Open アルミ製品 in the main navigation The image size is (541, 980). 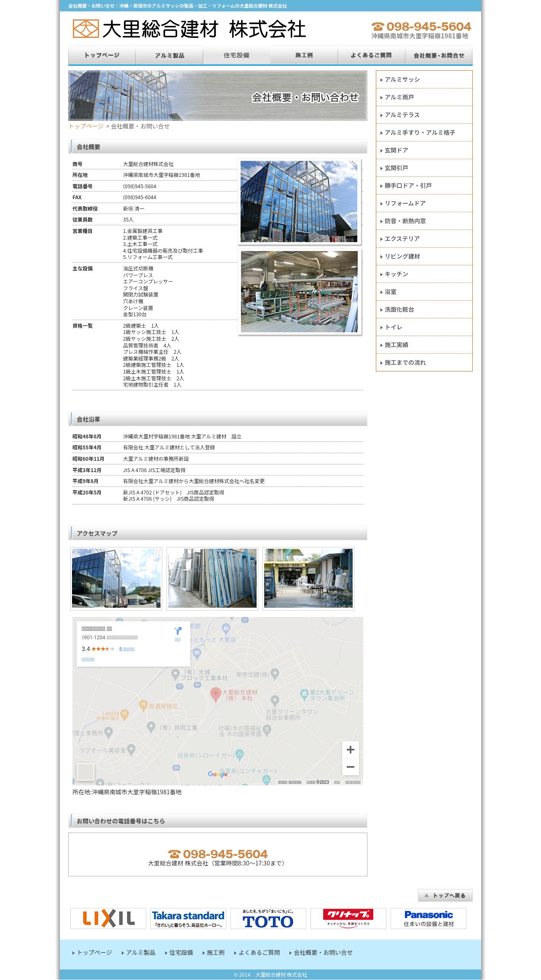point(169,55)
